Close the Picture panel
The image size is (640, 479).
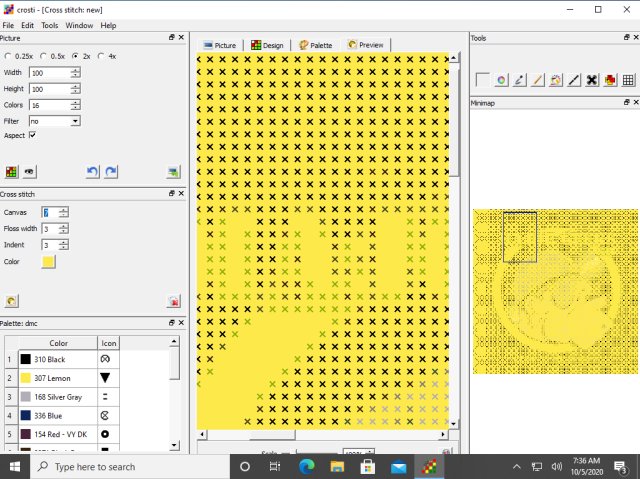(181, 38)
